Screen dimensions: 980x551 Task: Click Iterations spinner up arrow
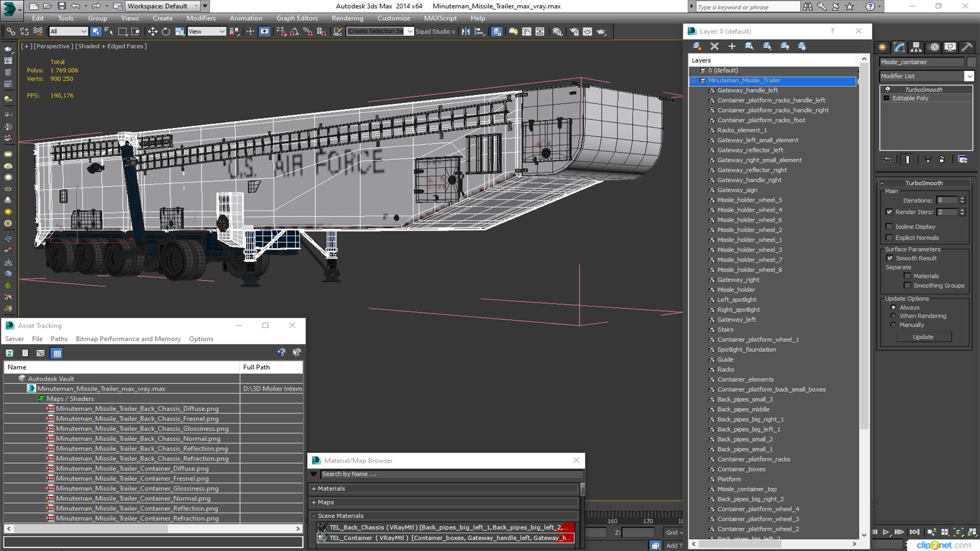click(x=962, y=198)
